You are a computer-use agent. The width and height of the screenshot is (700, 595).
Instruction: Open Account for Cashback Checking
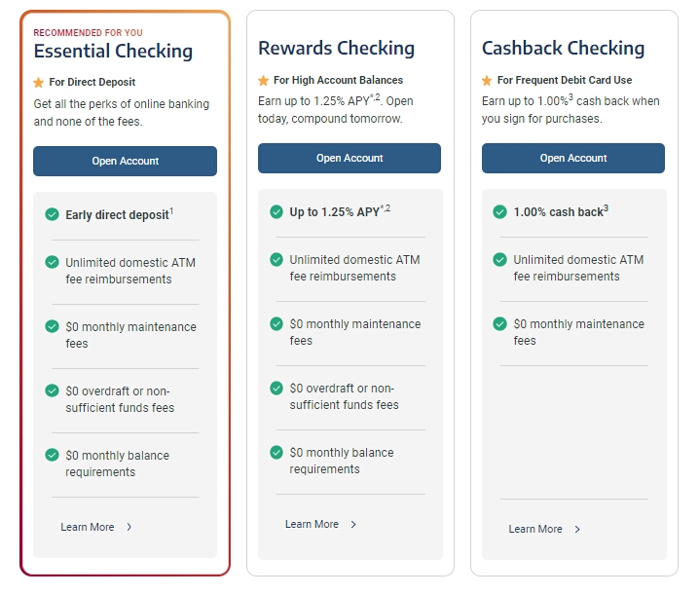[x=572, y=158]
